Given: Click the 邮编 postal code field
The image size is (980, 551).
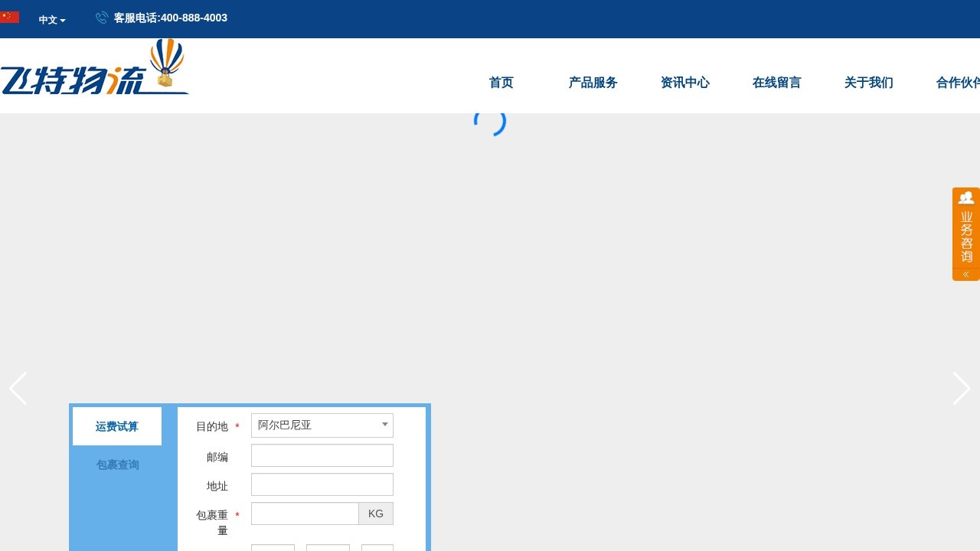Looking at the screenshot, I should coord(322,456).
